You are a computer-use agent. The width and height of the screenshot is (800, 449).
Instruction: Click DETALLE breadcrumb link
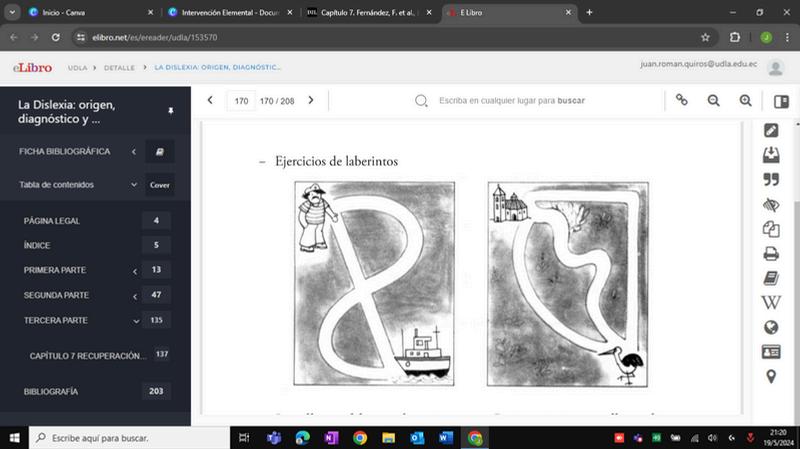click(x=119, y=67)
